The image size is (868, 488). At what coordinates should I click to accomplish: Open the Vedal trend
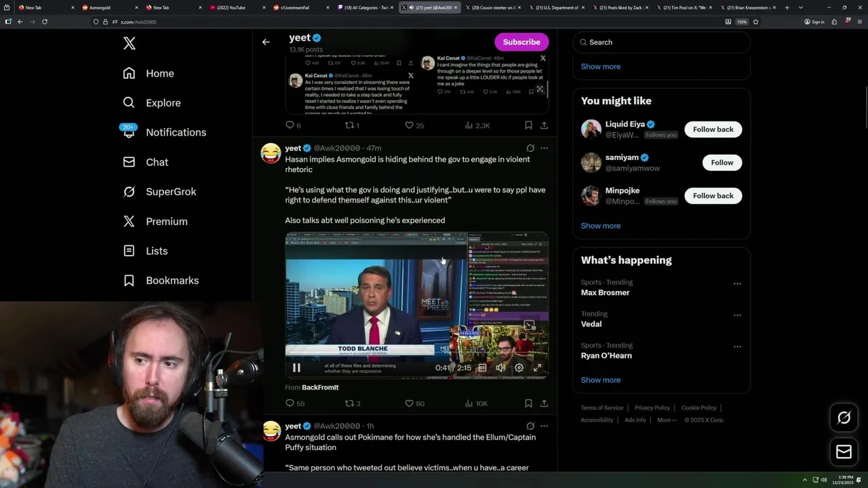[591, 324]
